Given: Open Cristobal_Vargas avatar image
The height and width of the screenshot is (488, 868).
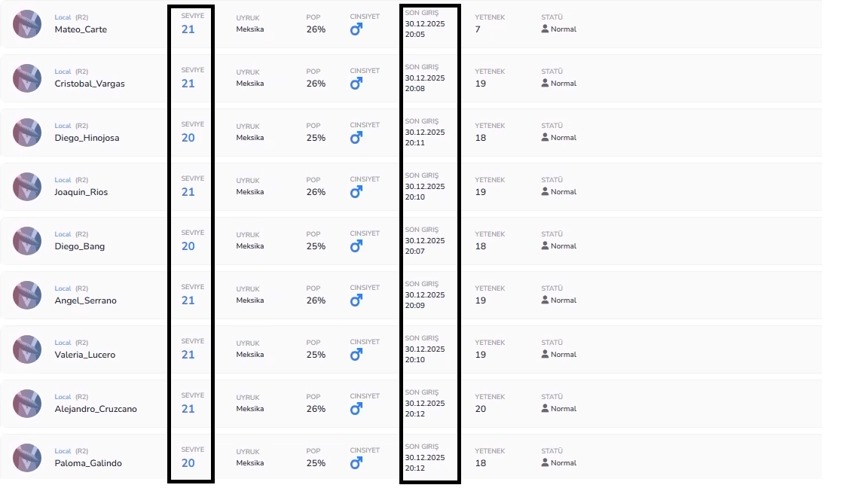Looking at the screenshot, I should pos(27,78).
